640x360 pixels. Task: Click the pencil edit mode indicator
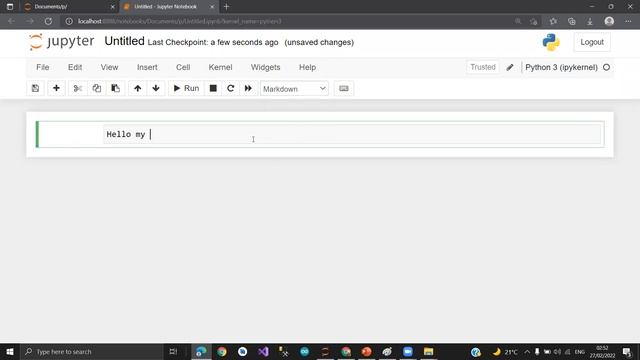(x=510, y=67)
